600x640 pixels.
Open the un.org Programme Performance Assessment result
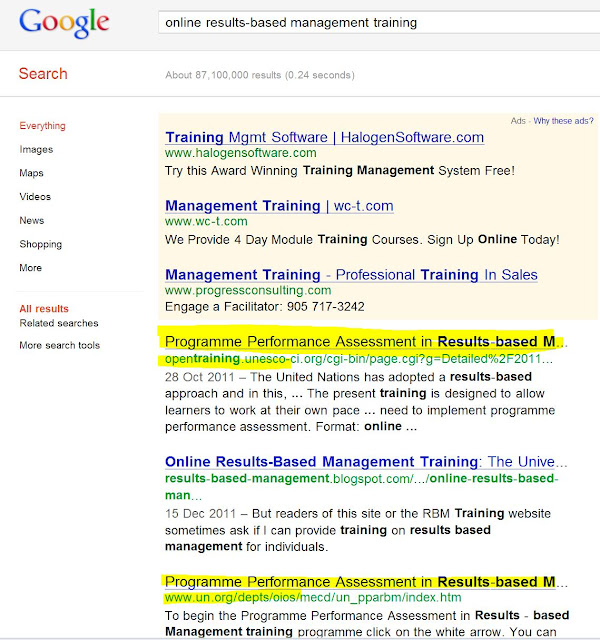pos(366,582)
